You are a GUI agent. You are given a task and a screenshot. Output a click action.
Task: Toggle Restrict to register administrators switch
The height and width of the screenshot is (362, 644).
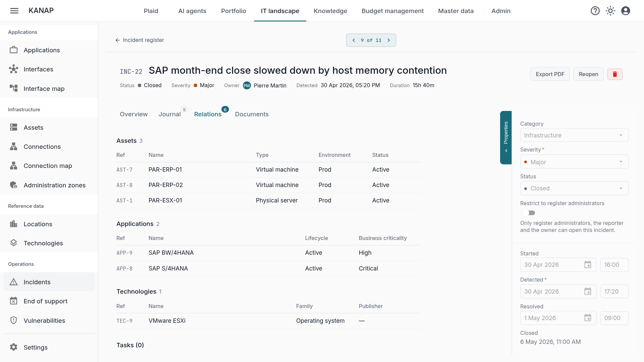click(529, 213)
